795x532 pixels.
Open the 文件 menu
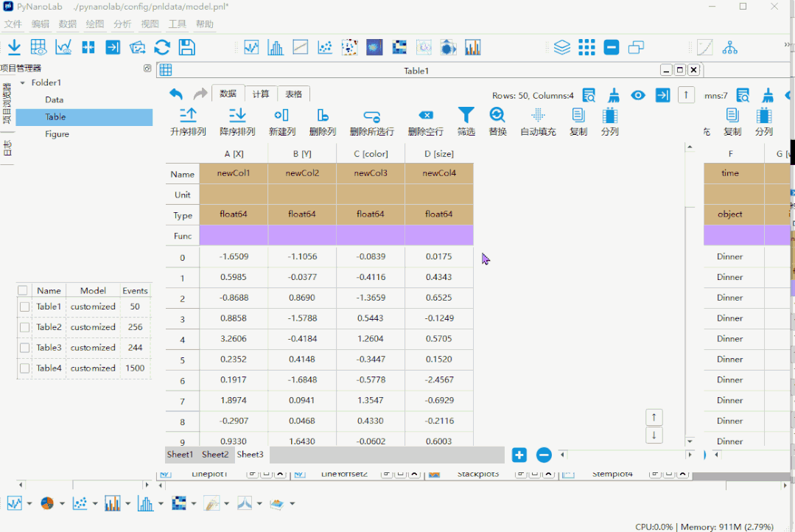[13, 24]
